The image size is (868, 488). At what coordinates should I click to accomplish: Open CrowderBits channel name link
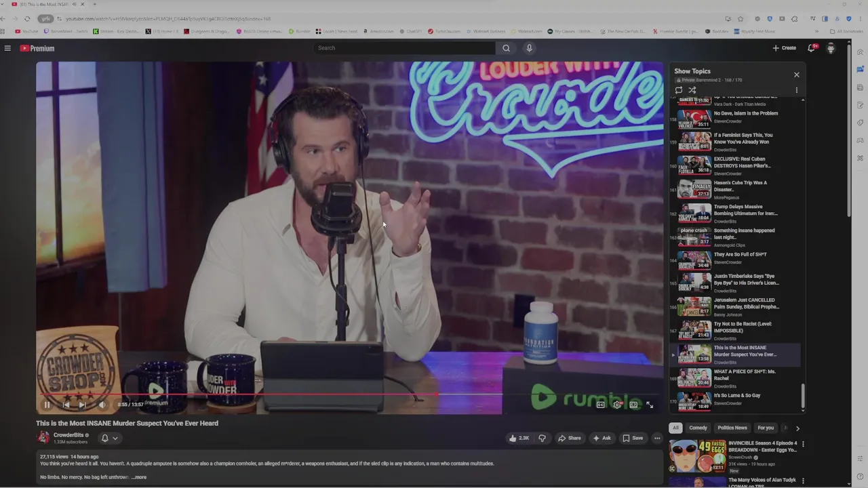(x=68, y=435)
